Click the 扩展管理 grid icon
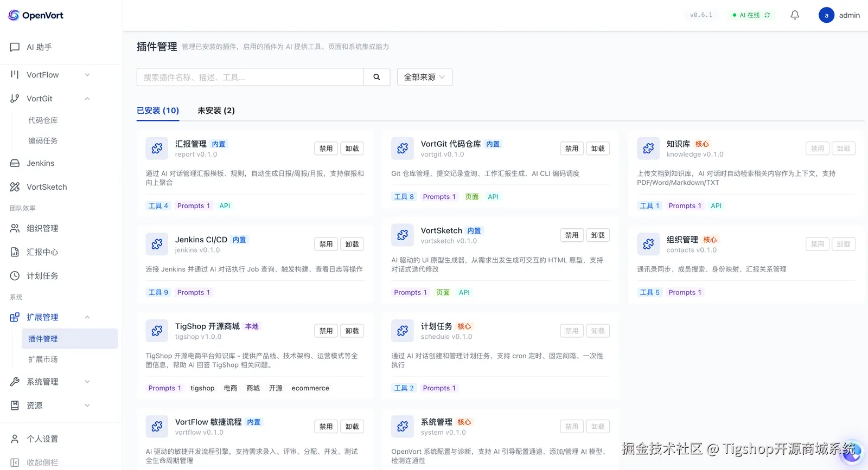 tap(15, 317)
